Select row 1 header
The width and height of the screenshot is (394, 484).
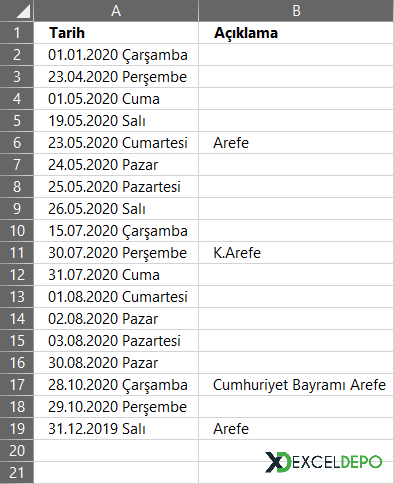click(x=17, y=33)
